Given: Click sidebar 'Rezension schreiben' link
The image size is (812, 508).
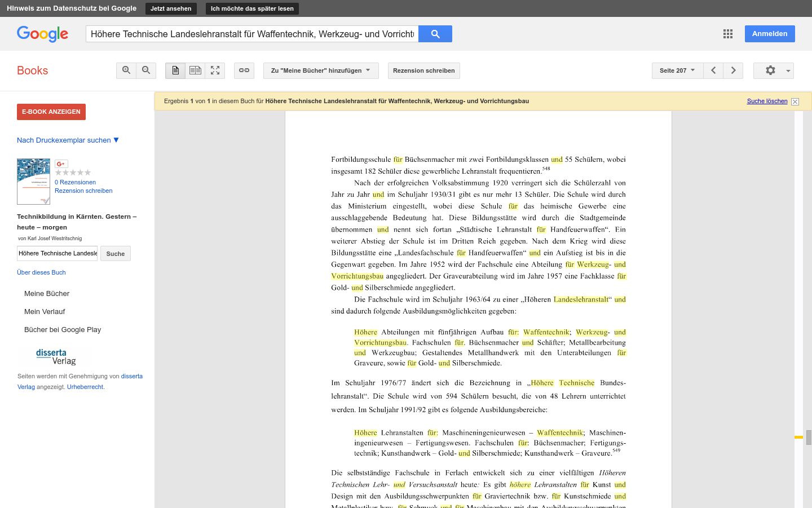Looking at the screenshot, I should 83,191.
